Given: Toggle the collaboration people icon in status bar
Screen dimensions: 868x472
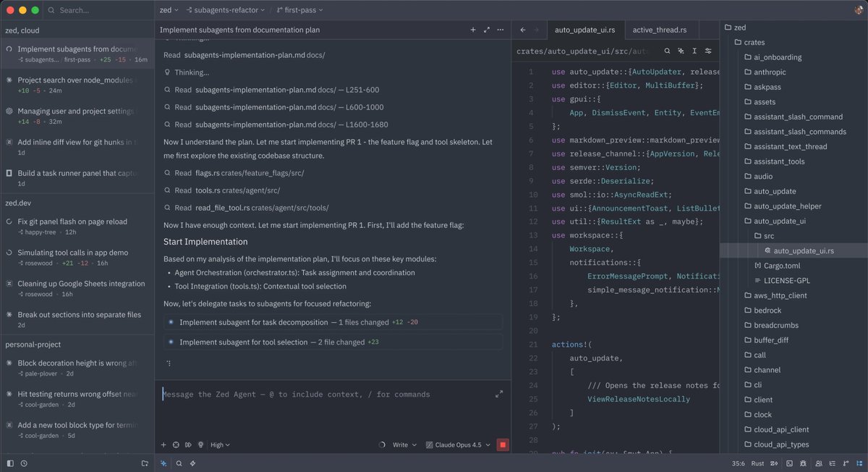Looking at the screenshot, I should [x=817, y=463].
